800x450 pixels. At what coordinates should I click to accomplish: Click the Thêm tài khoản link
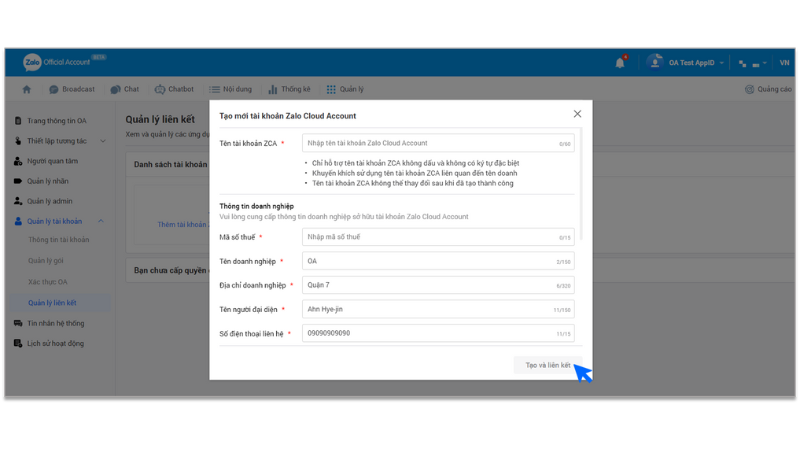(183, 224)
